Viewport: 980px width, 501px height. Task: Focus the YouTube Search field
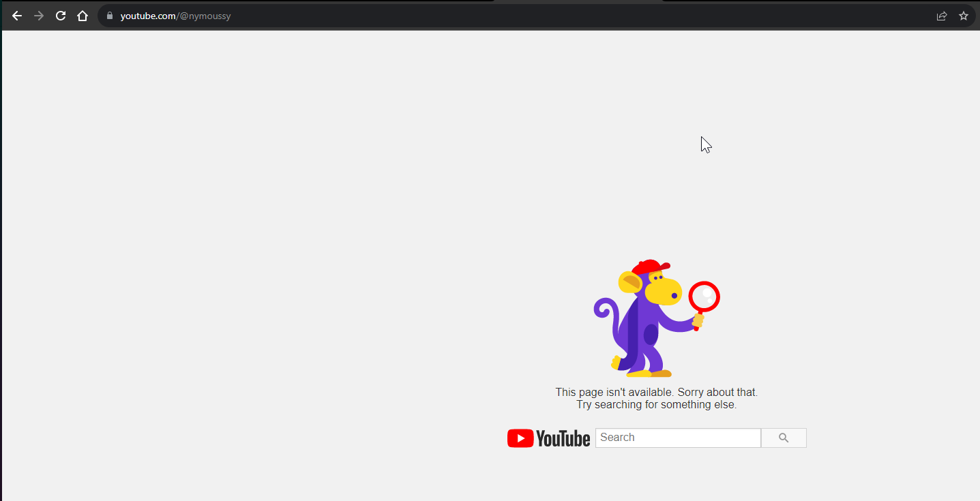678,438
